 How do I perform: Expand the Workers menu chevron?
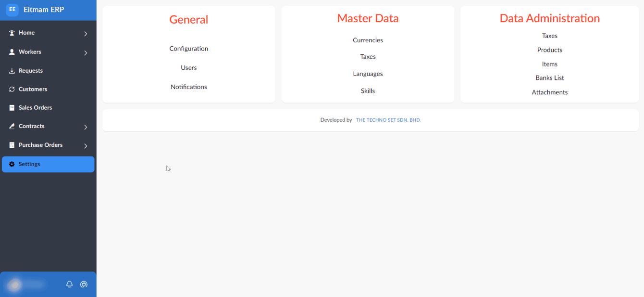pyautogui.click(x=86, y=52)
